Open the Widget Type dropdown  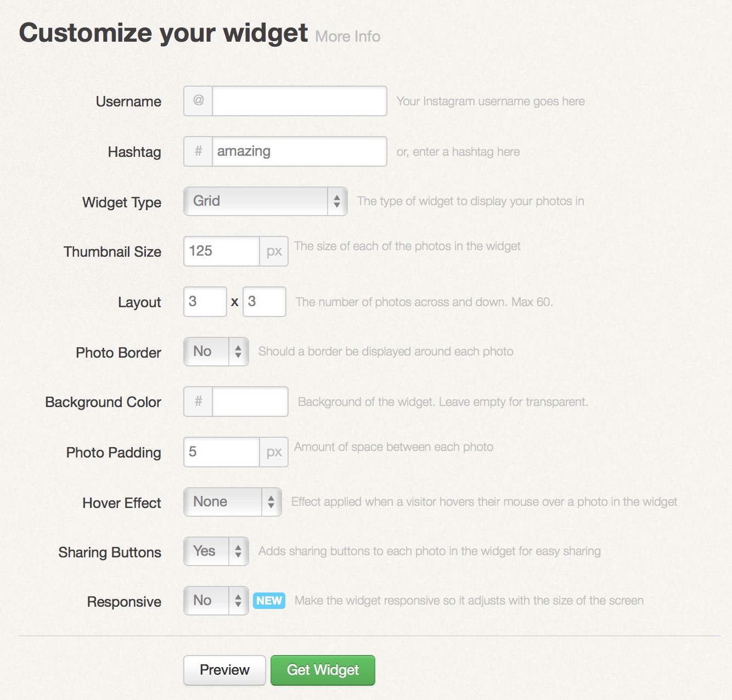(x=266, y=201)
